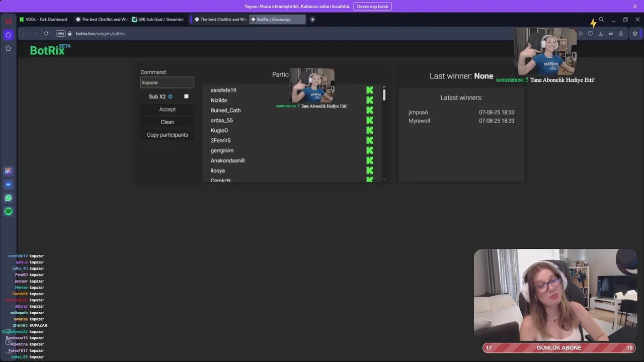Click the top-right alert clip
Viewport: 644px width, 362px height.
[546, 51]
